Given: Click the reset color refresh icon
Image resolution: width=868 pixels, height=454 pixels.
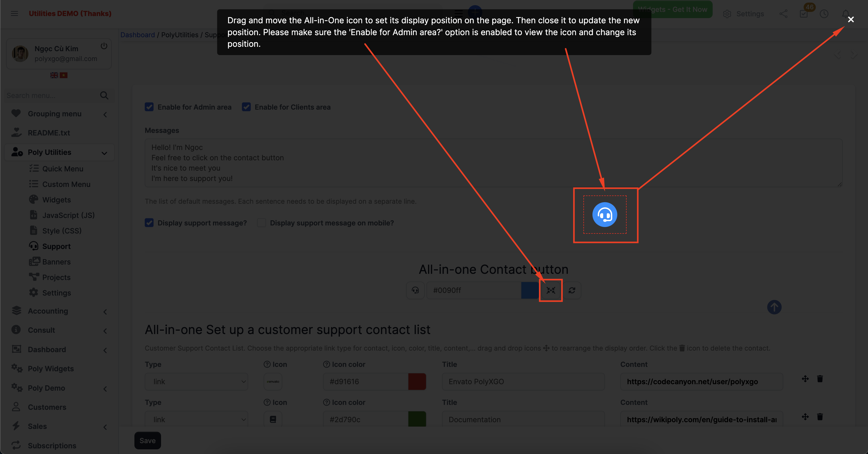Looking at the screenshot, I should pyautogui.click(x=572, y=290).
